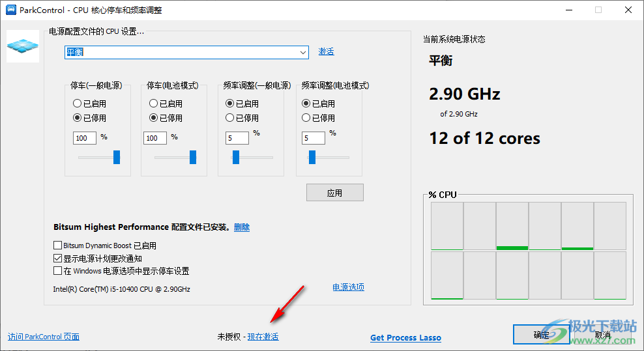This screenshot has height=351, width=644.
Task: Click the 'of 2.90 GHz' text
Action: [x=459, y=114]
